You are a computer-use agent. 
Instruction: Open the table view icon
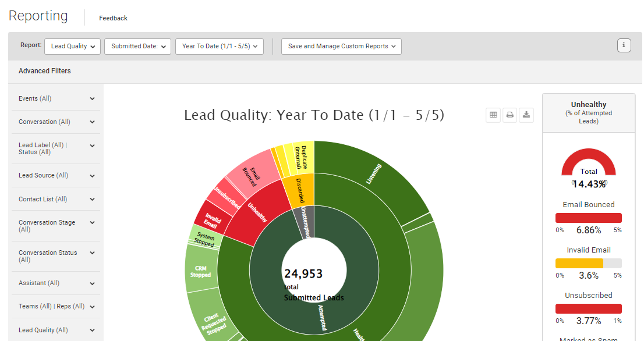pyautogui.click(x=493, y=115)
